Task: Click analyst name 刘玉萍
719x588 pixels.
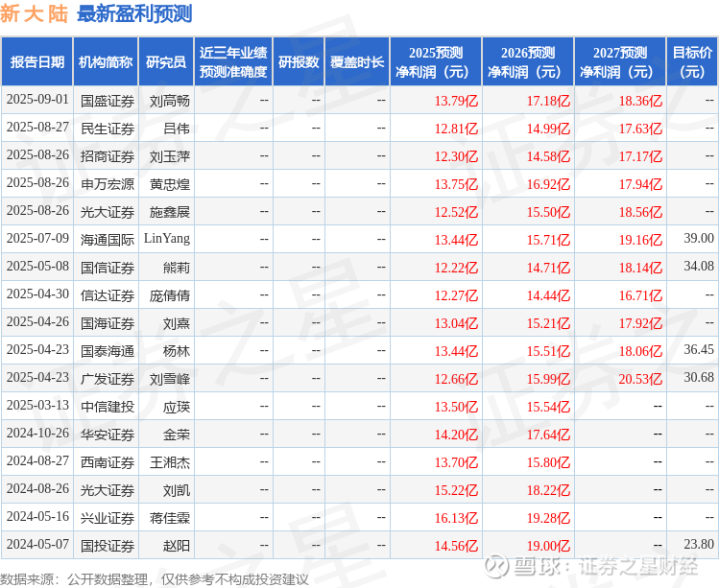Action: (169, 156)
